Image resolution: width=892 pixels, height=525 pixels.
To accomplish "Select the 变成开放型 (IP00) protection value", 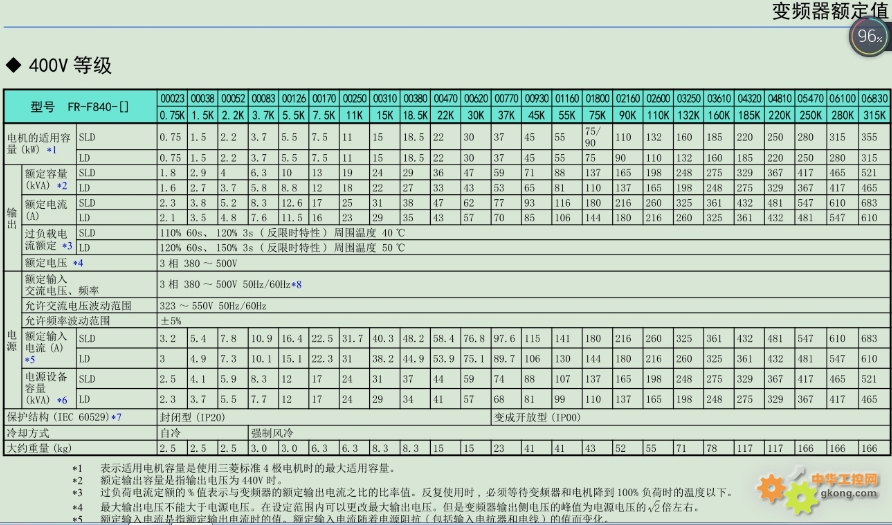I will tap(537, 417).
